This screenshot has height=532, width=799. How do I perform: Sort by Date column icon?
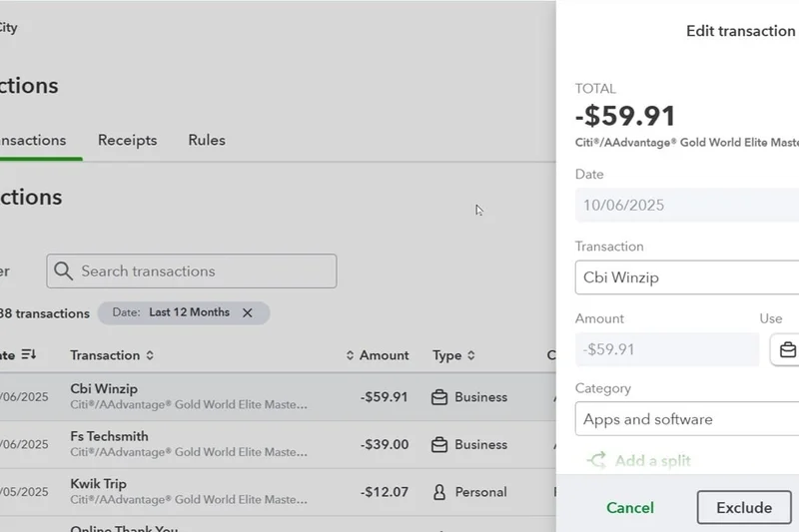coord(29,354)
